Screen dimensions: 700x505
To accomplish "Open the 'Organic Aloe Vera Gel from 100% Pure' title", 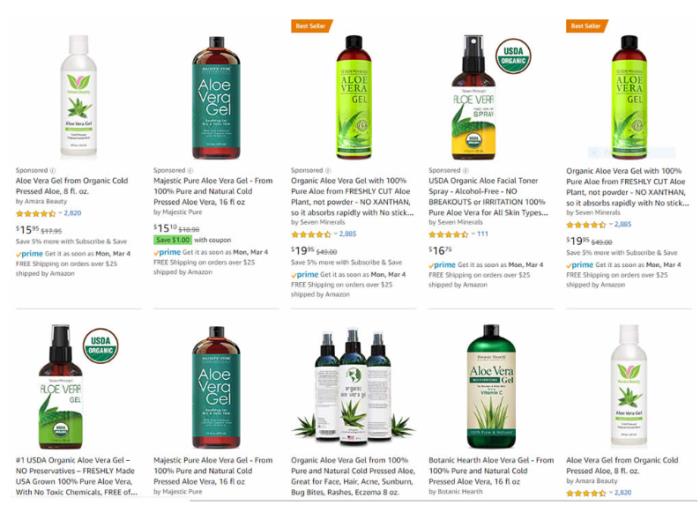I will point(353,476).
